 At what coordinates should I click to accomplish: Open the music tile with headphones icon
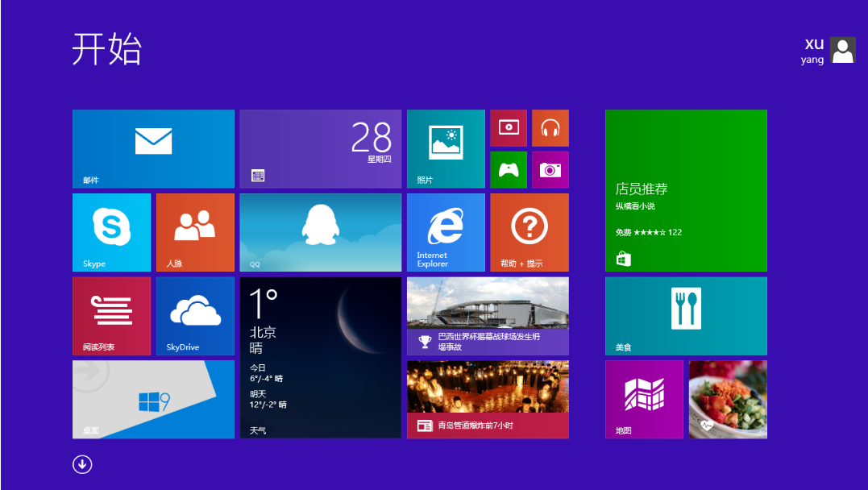550,127
